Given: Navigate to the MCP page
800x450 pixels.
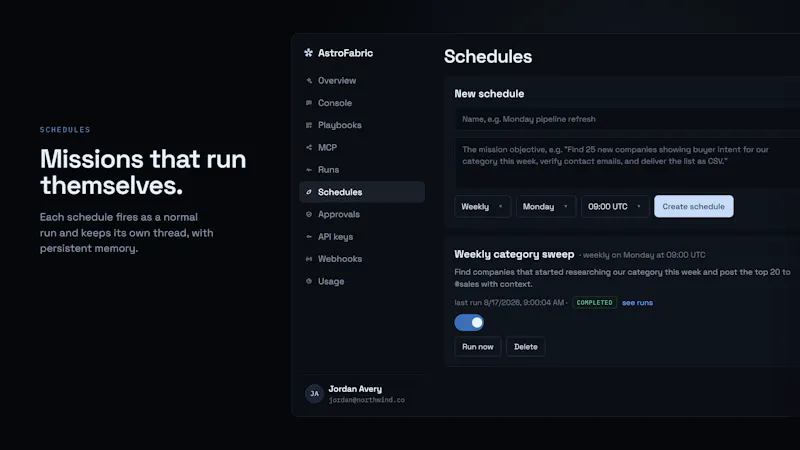Looking at the screenshot, I should click(x=362, y=147).
